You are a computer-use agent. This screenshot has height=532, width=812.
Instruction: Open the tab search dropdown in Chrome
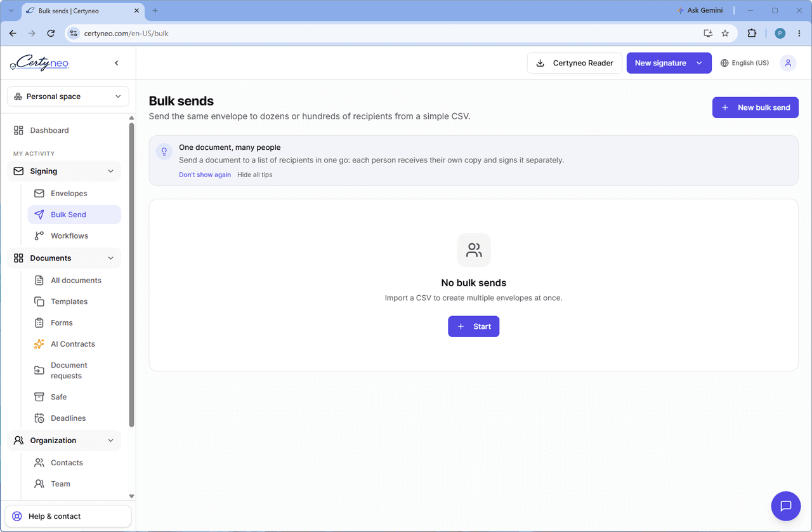[11, 11]
